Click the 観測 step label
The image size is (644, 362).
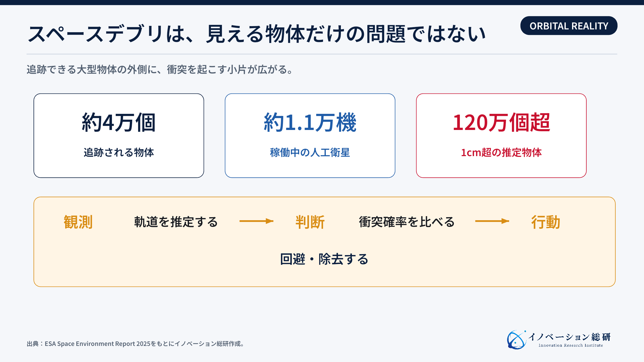(x=78, y=222)
